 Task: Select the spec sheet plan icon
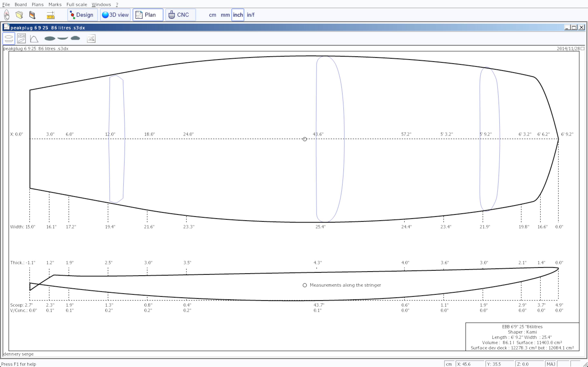[x=21, y=39]
